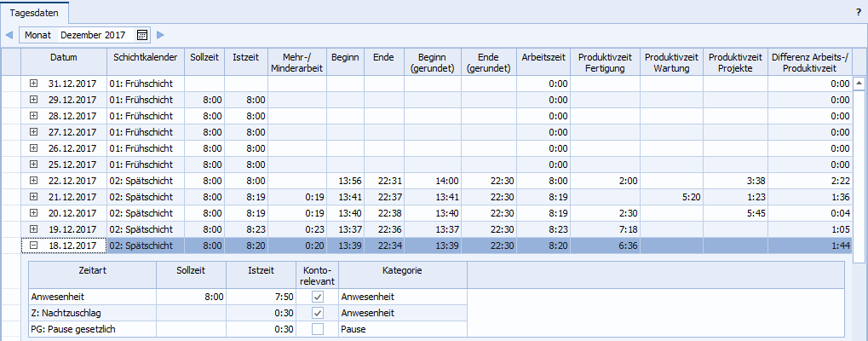Image resolution: width=868 pixels, height=341 pixels.
Task: Expand the 25.12.2017 row
Action: (x=33, y=165)
